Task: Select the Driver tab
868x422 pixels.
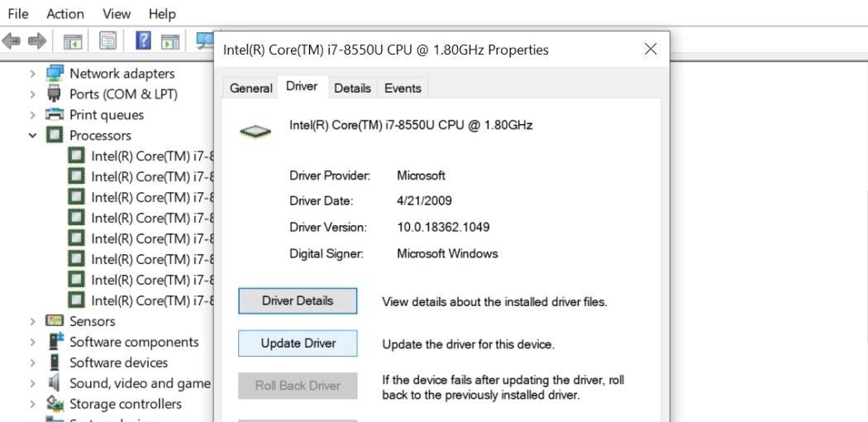Action: coord(302,86)
